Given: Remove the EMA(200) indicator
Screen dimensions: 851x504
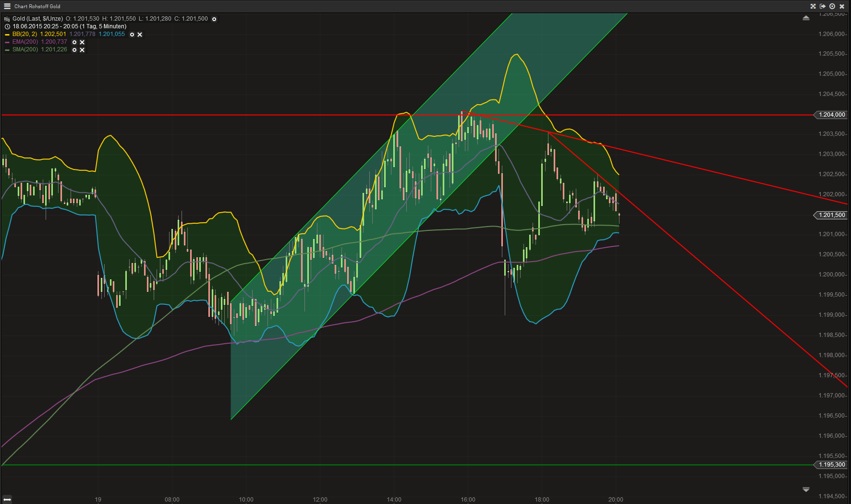Looking at the screenshot, I should (x=82, y=42).
